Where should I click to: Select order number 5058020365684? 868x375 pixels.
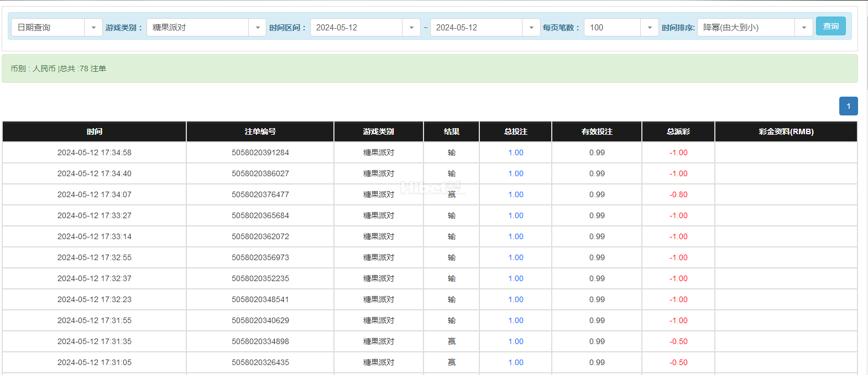[x=260, y=215]
